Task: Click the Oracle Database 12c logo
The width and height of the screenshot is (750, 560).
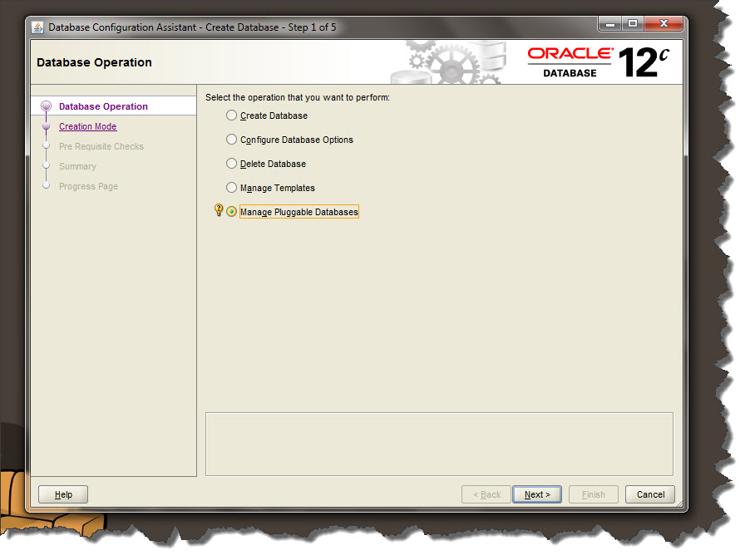Action: pos(593,61)
